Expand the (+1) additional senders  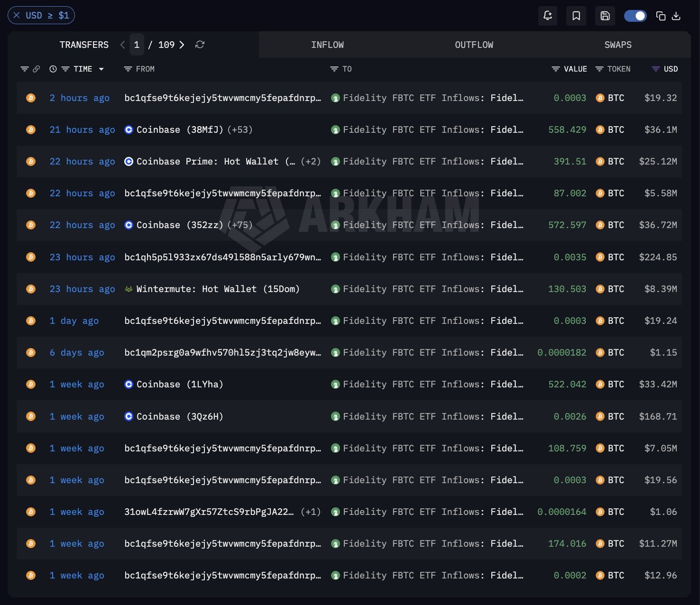click(x=311, y=512)
